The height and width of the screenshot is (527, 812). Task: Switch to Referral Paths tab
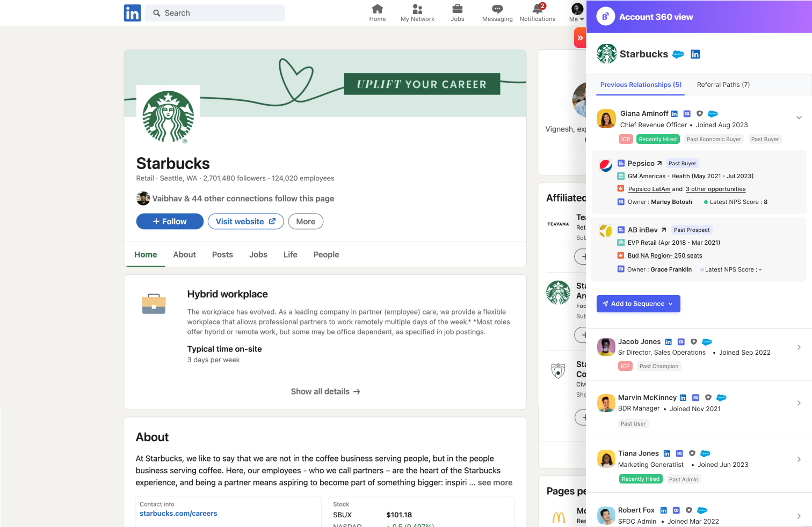723,85
